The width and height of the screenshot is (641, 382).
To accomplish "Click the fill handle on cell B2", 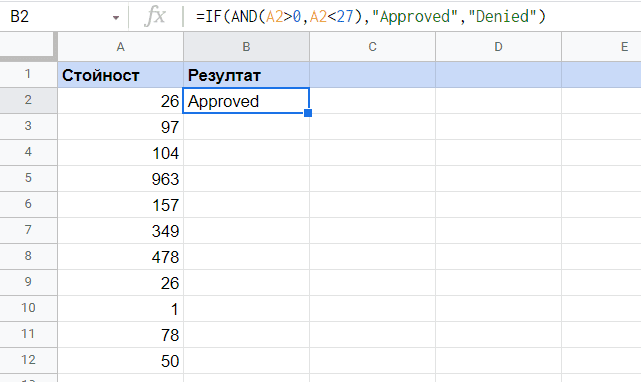I will click(x=308, y=113).
